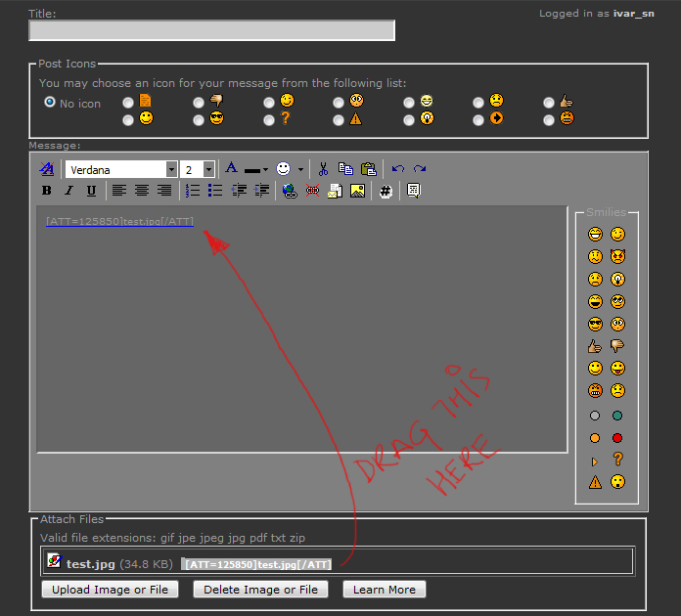Image resolution: width=681 pixels, height=616 pixels.
Task: Insert the question mark from Smilies panel
Action: (x=618, y=459)
